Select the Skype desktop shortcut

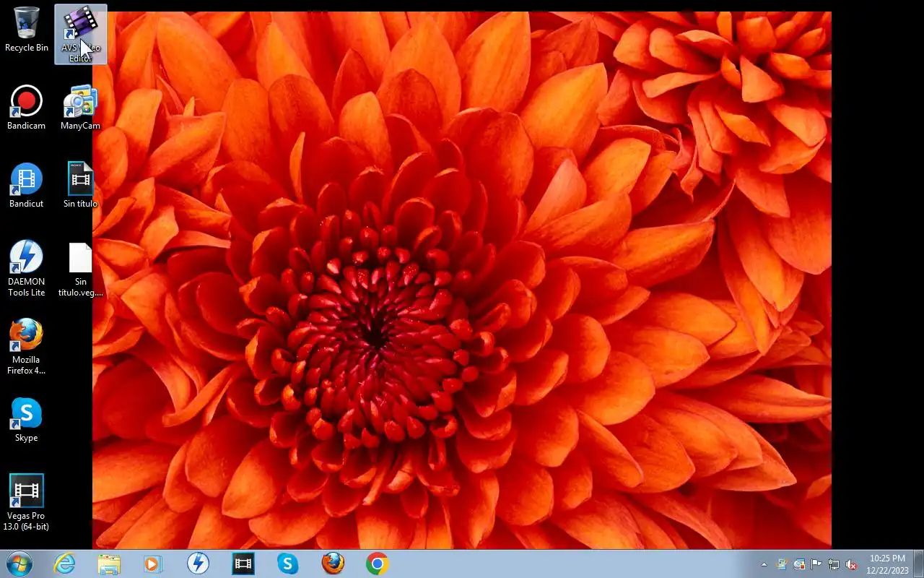click(27, 420)
